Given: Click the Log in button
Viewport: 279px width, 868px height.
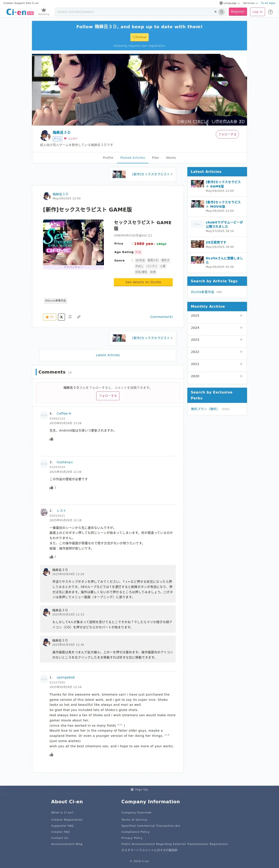Looking at the screenshot, I should coord(257,12).
